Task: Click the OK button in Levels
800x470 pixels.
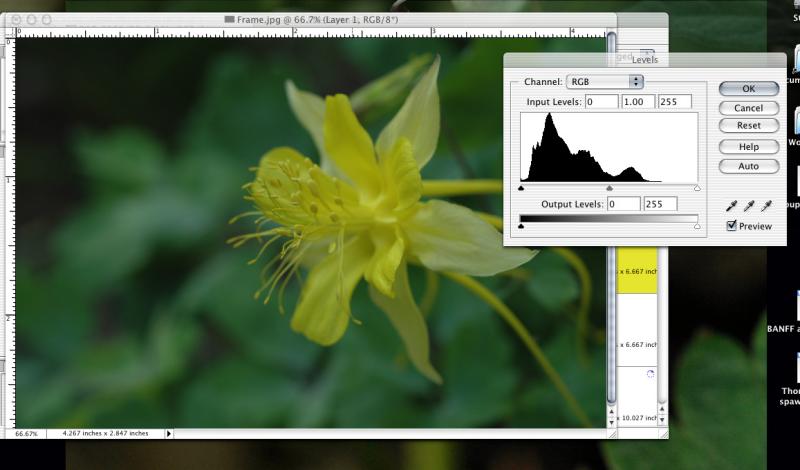Action: click(x=748, y=89)
